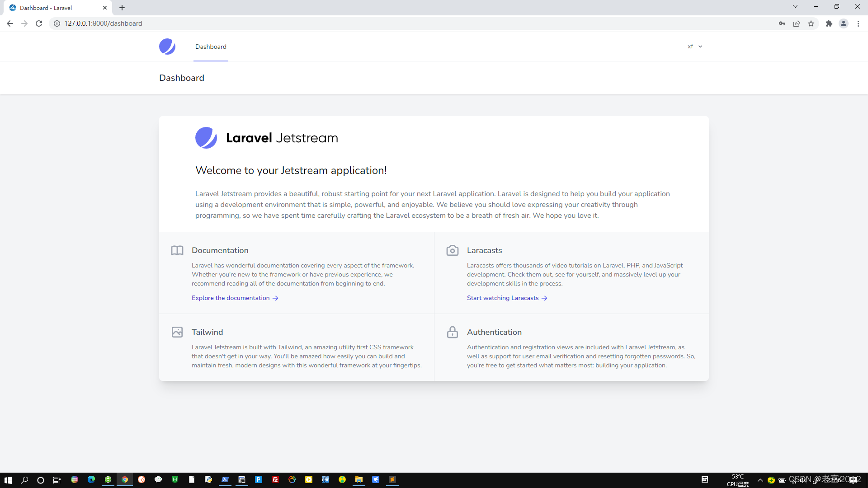Click the Jetstream logo in navigation bar
Image resolution: width=868 pixels, height=488 pixels.
pos(167,47)
